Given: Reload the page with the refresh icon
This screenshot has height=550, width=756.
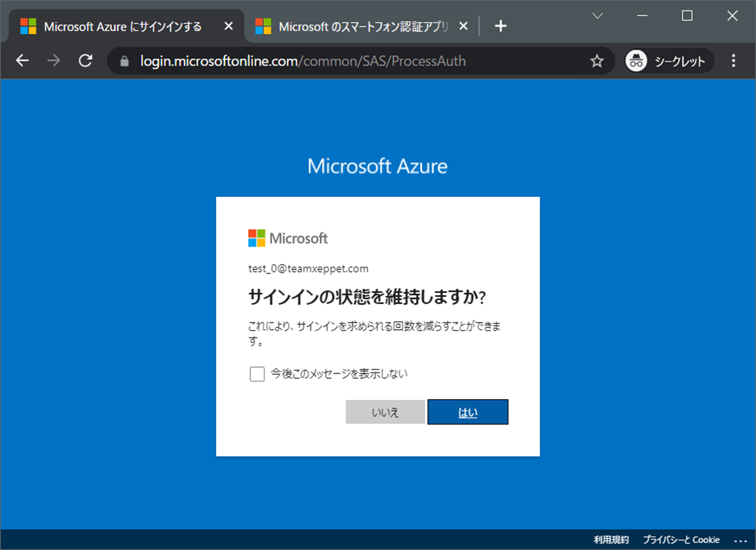Looking at the screenshot, I should coord(85,61).
